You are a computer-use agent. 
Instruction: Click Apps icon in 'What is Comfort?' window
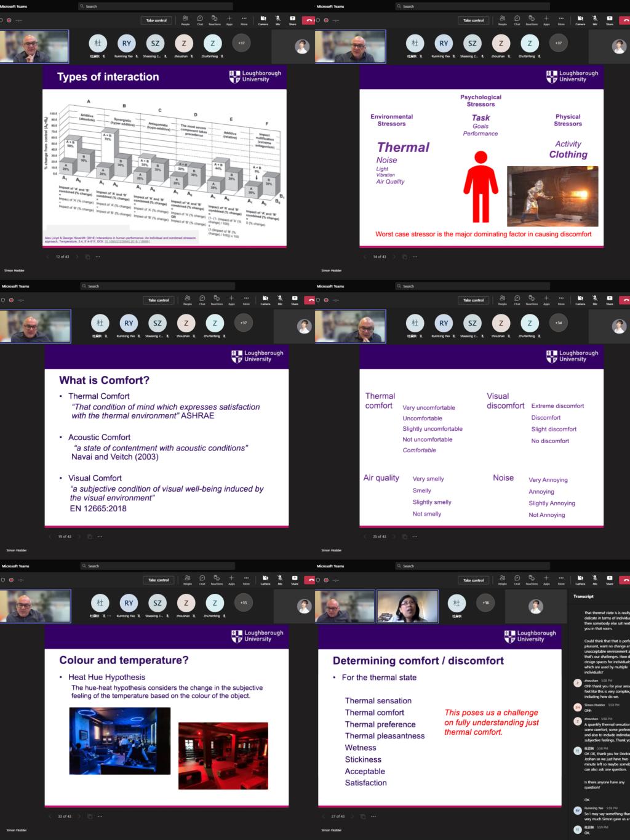(232, 300)
